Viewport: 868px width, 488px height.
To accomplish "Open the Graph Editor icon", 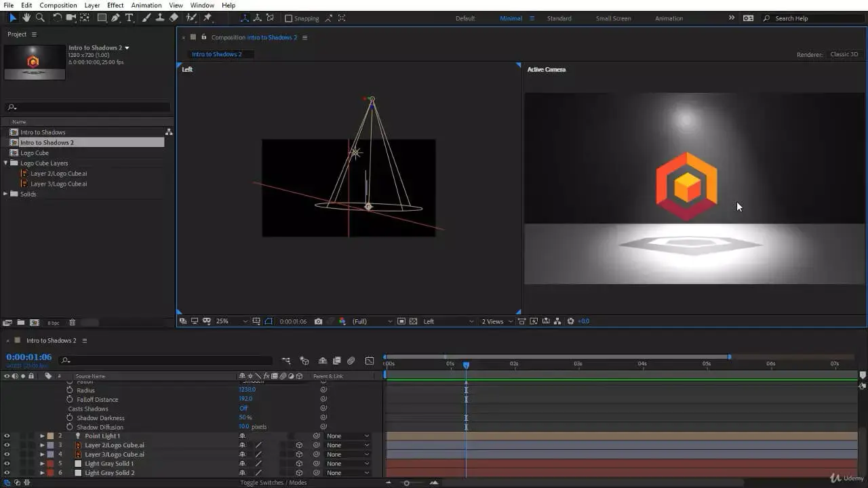I will pyautogui.click(x=369, y=361).
